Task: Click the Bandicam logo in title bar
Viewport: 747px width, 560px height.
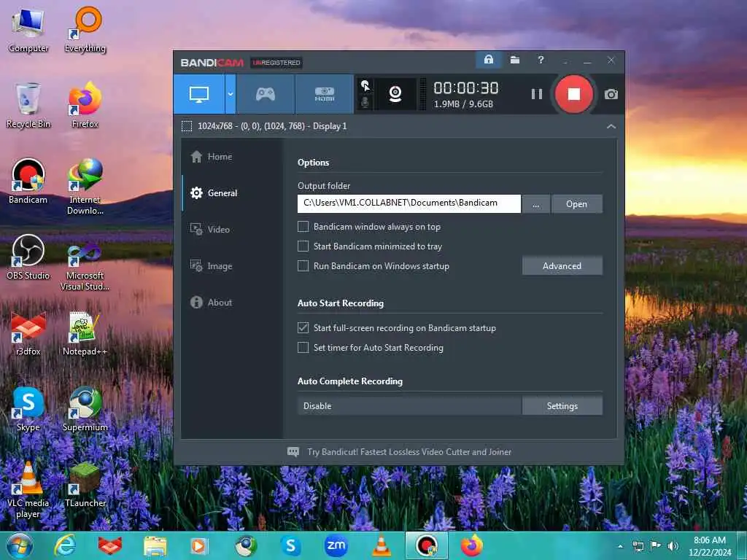Action: click(x=212, y=63)
